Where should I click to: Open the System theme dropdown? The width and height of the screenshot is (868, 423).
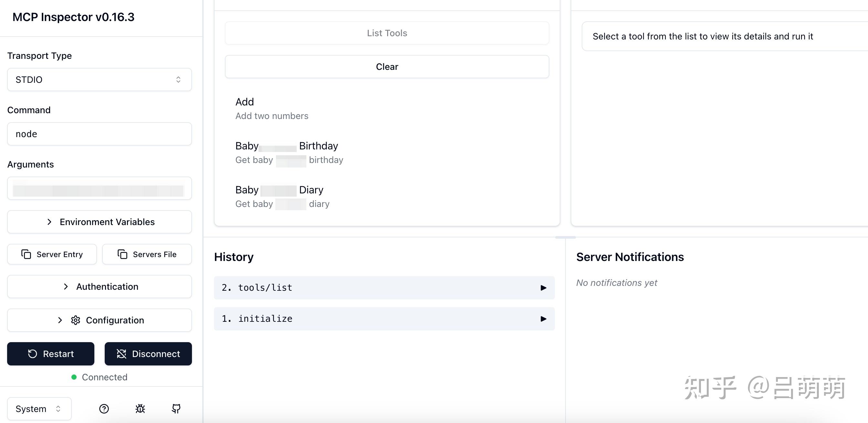point(39,409)
